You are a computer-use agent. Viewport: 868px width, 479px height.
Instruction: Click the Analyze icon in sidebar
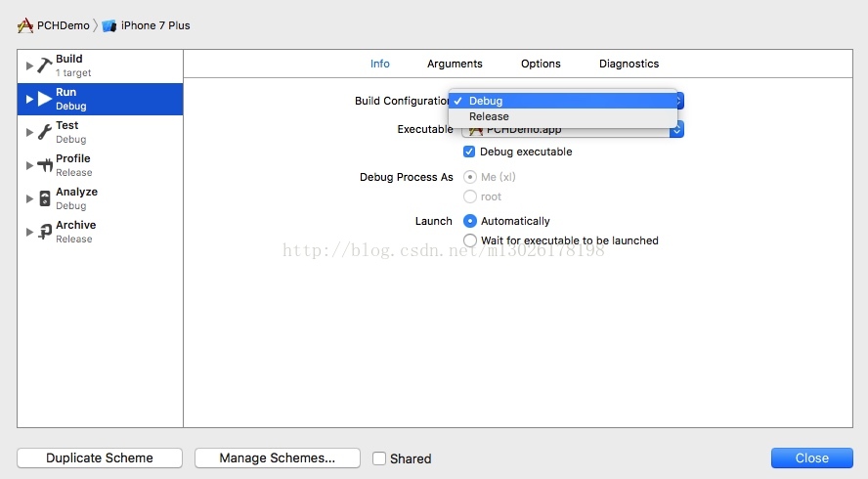click(45, 198)
